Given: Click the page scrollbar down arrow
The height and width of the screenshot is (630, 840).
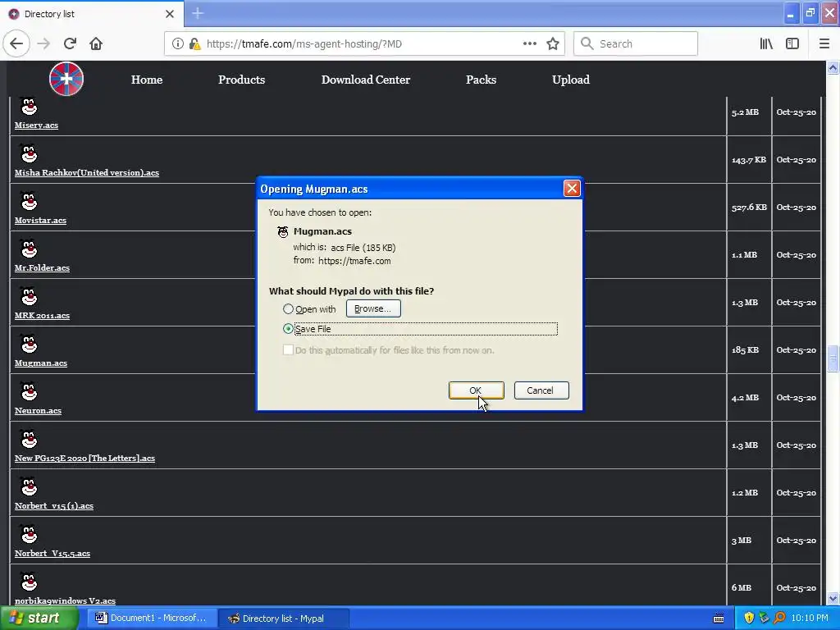Looking at the screenshot, I should click(x=833, y=598).
